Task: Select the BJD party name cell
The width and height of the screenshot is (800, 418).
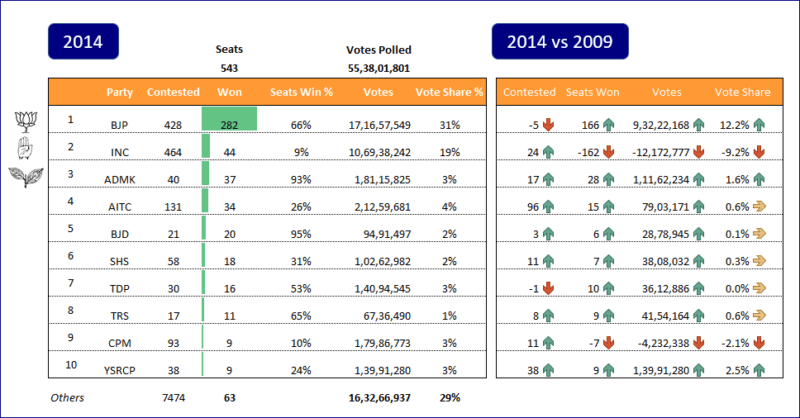Action: point(119,234)
